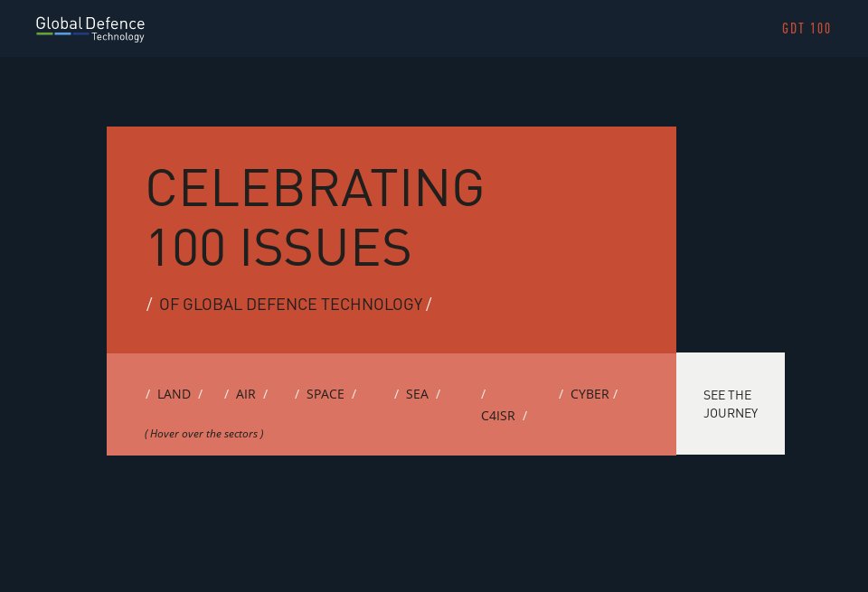Open the GDT 100 link

[806, 29]
